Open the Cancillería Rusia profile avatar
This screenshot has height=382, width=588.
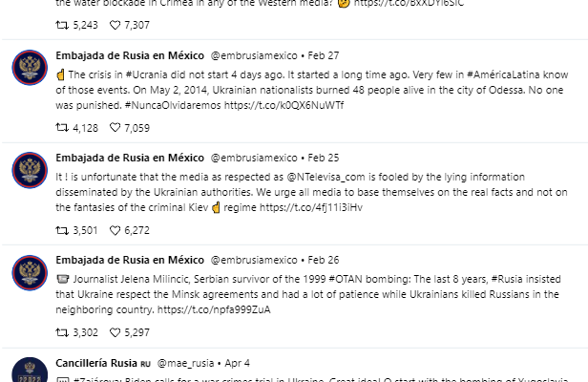30,371
